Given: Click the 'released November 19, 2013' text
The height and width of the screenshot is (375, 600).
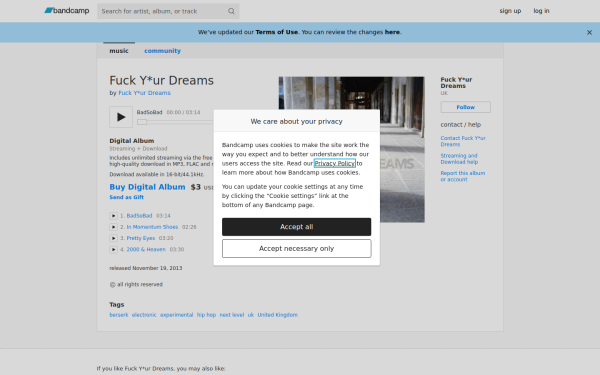Looking at the screenshot, I should point(146,268).
